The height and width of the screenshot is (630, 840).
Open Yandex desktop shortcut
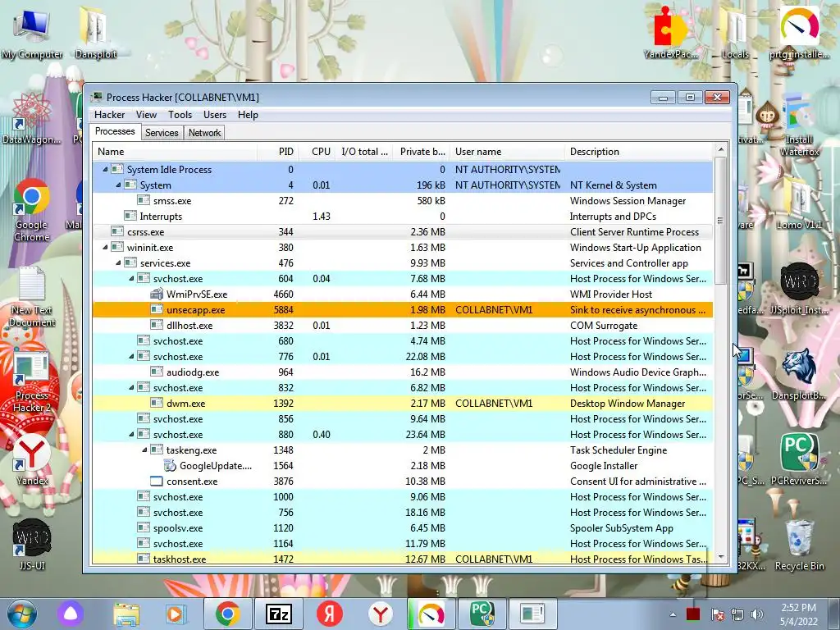pyautogui.click(x=32, y=459)
